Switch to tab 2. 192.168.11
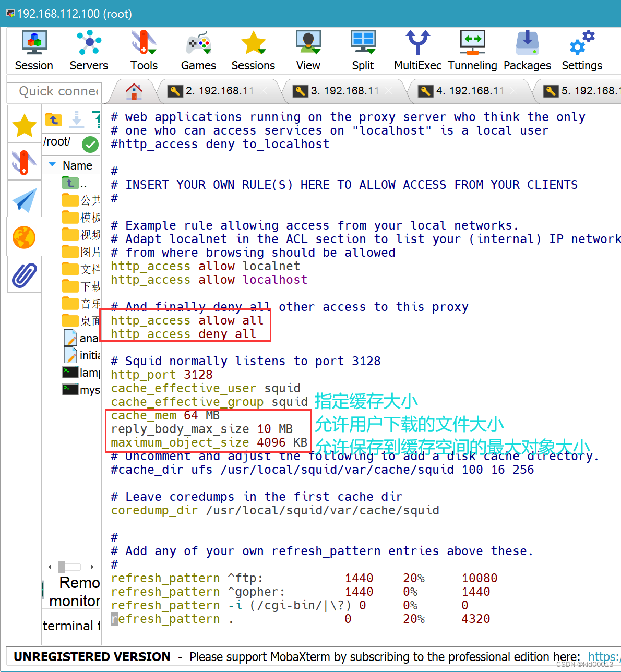 [220, 91]
